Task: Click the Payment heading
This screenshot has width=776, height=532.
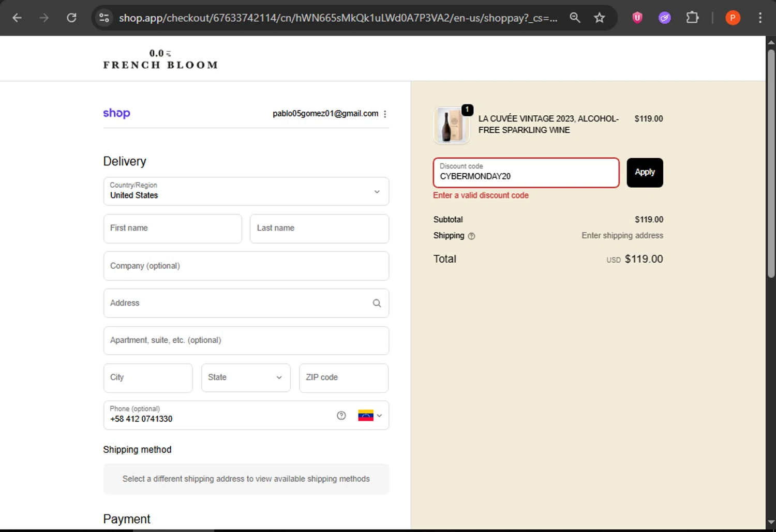Action: coord(127,519)
